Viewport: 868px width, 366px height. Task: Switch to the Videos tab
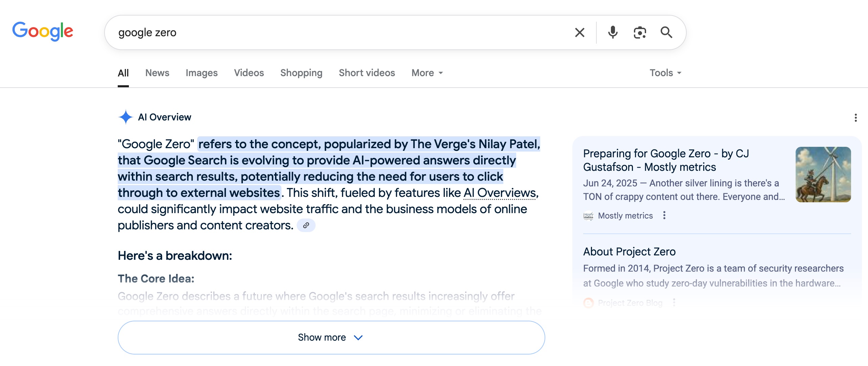(x=249, y=73)
